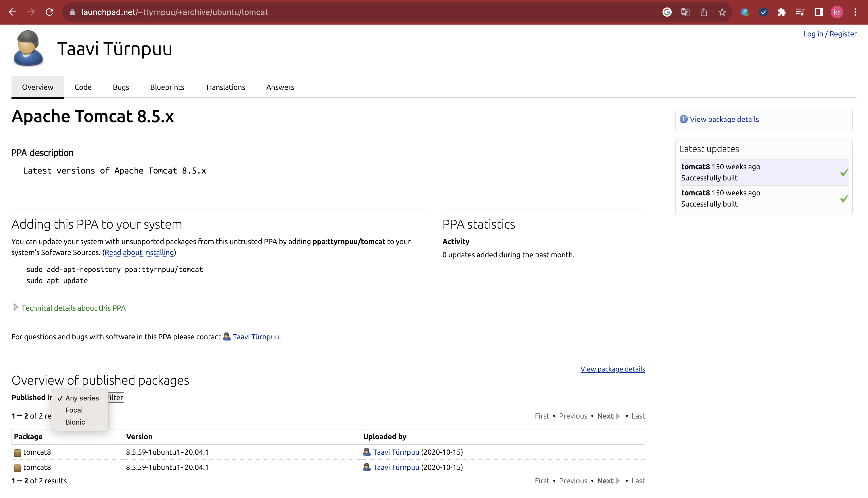Open the Extensions puzzle-piece icon
The width and height of the screenshot is (868, 498).
781,12
